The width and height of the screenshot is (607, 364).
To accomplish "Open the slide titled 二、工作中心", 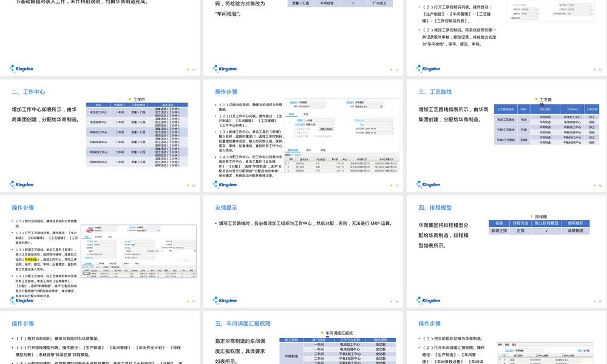I will click(100, 135).
